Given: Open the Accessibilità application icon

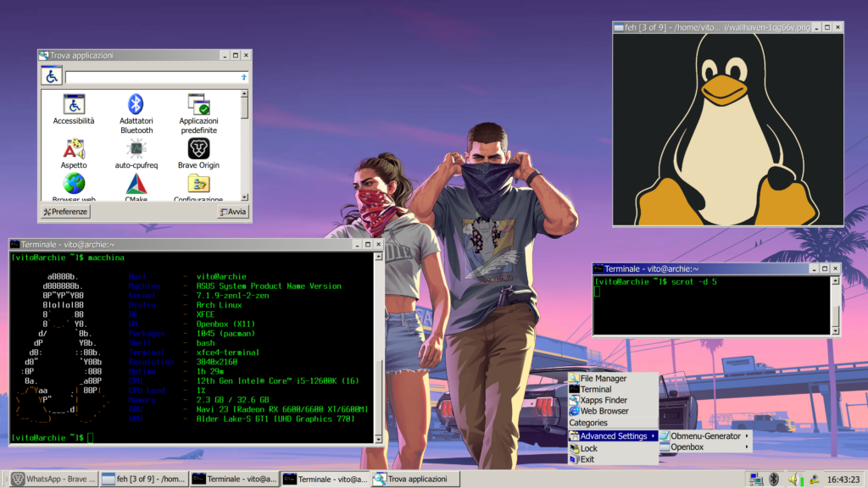Looking at the screenshot, I should [x=74, y=109].
